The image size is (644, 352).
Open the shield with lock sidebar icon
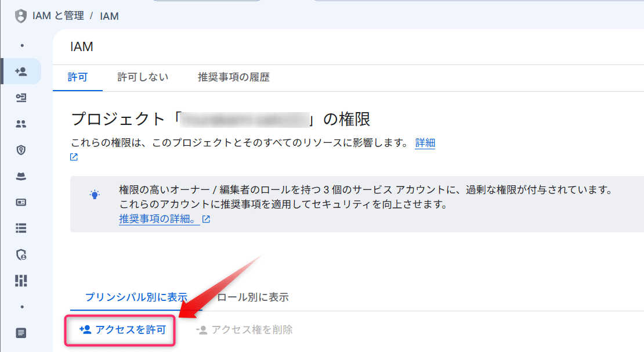[x=21, y=254]
